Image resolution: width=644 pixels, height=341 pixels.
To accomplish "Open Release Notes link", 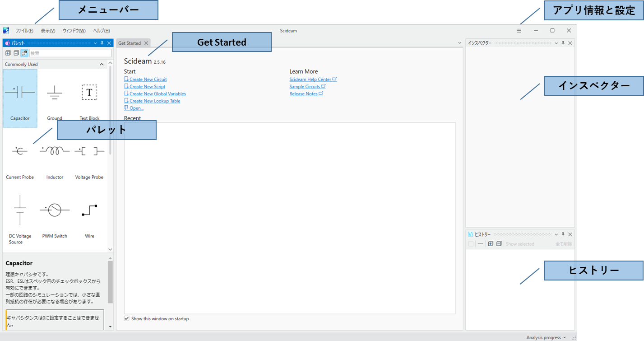I will coord(306,94).
